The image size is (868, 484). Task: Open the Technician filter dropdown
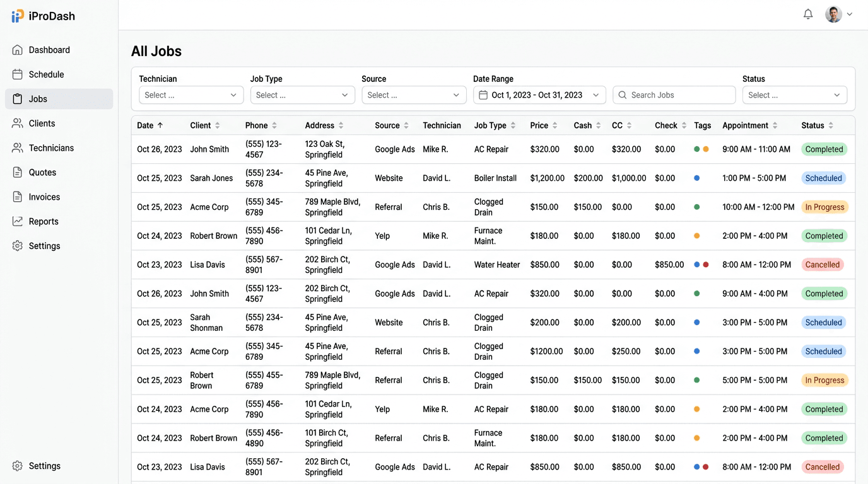[x=191, y=95]
